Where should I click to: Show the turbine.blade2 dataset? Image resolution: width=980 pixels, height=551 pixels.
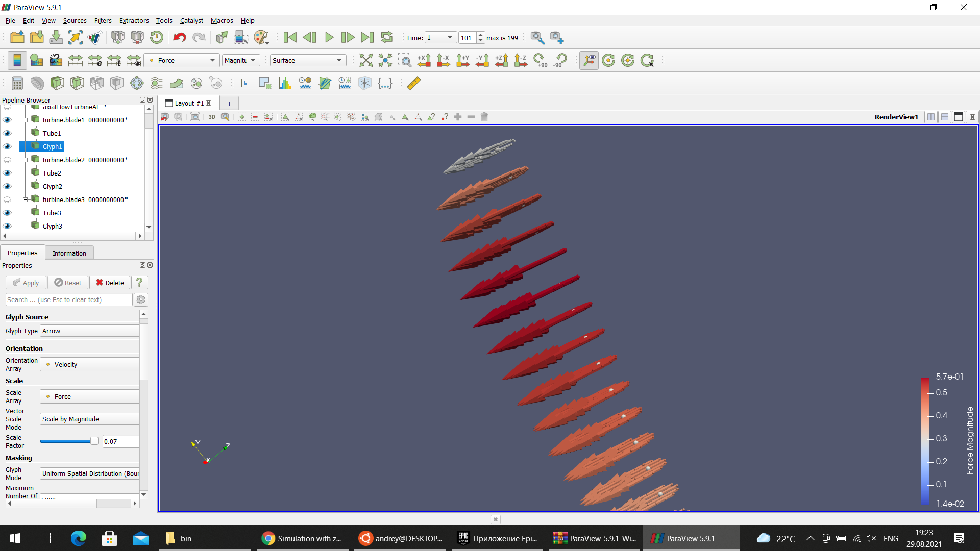pos(7,160)
